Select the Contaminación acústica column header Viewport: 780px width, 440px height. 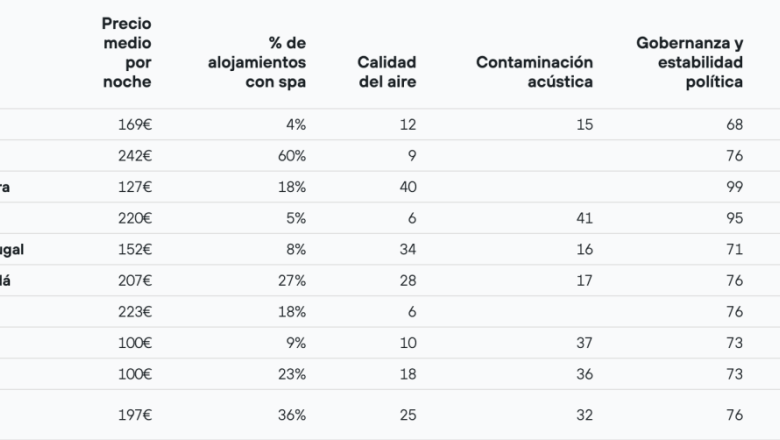point(534,72)
